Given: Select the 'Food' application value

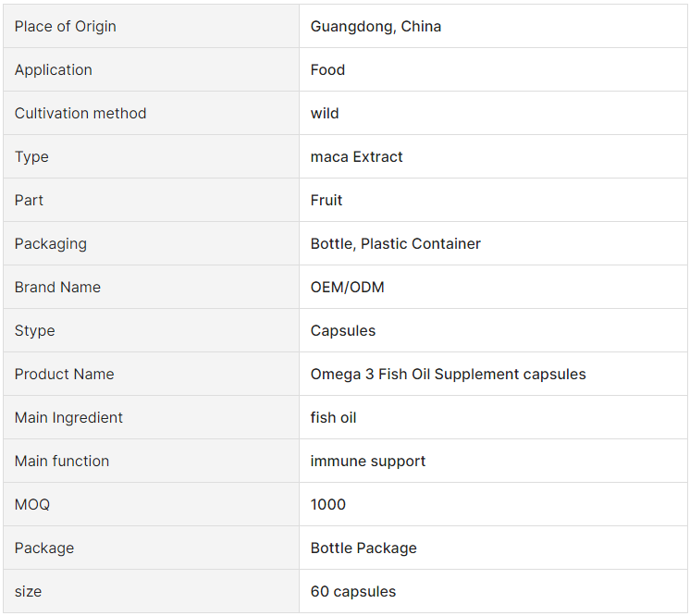Looking at the screenshot, I should pyautogui.click(x=327, y=70).
